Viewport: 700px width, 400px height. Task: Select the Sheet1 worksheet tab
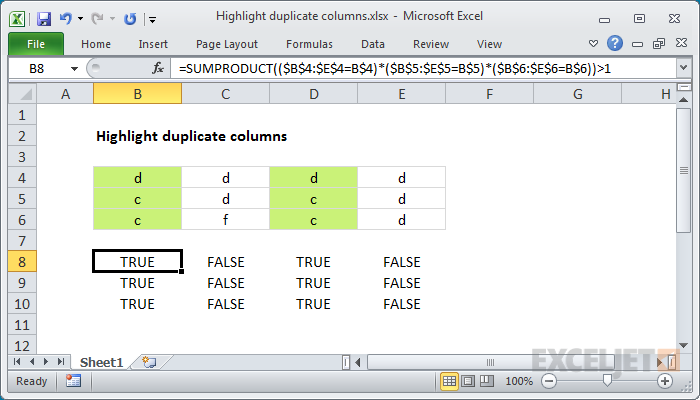[x=101, y=362]
